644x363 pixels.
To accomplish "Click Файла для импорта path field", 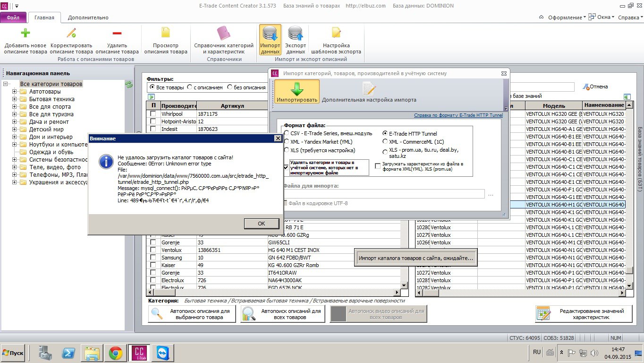I will pyautogui.click(x=384, y=194).
